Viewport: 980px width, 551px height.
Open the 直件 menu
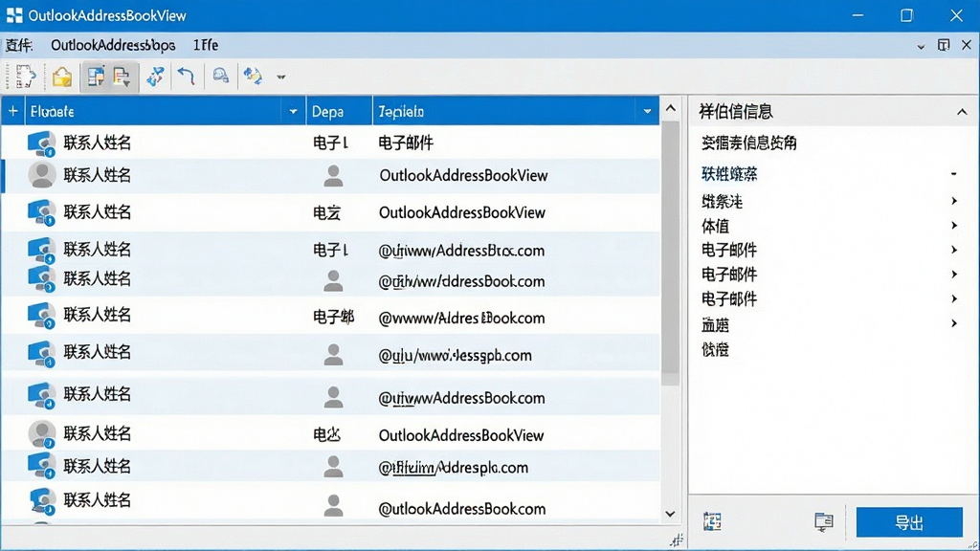18,45
